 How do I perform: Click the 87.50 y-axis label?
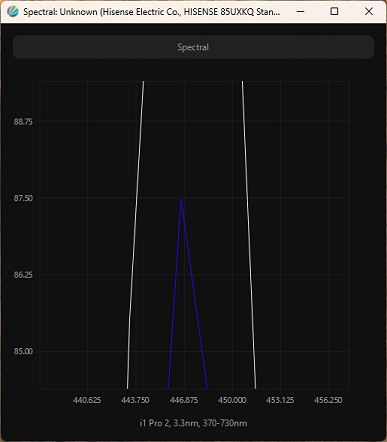click(23, 198)
